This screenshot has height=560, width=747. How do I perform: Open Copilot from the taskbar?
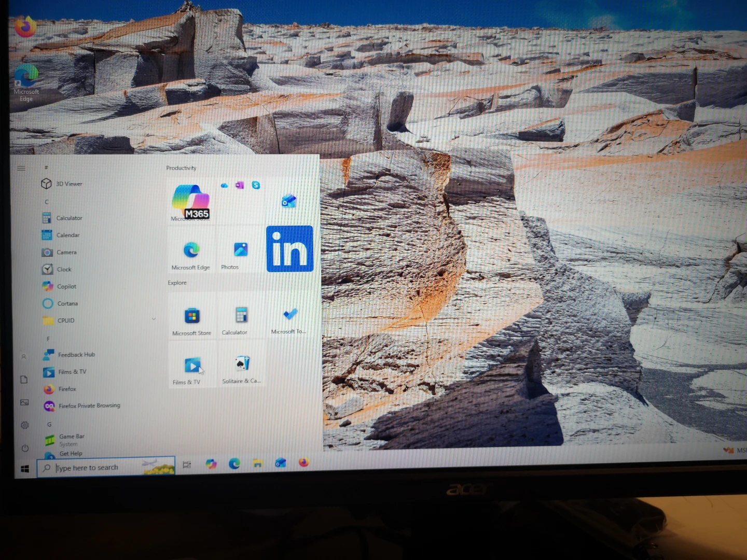point(211,464)
